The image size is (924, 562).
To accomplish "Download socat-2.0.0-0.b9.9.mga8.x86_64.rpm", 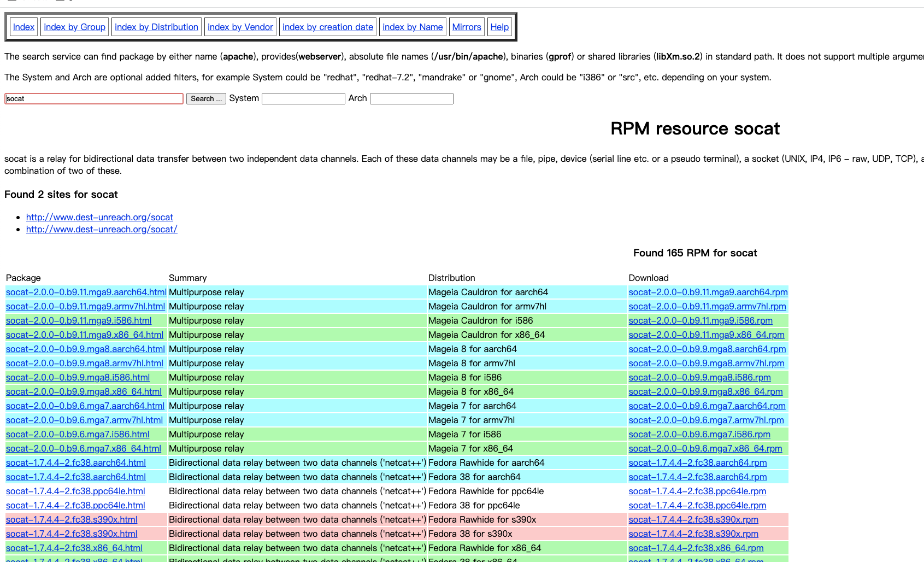I will coord(706,391).
